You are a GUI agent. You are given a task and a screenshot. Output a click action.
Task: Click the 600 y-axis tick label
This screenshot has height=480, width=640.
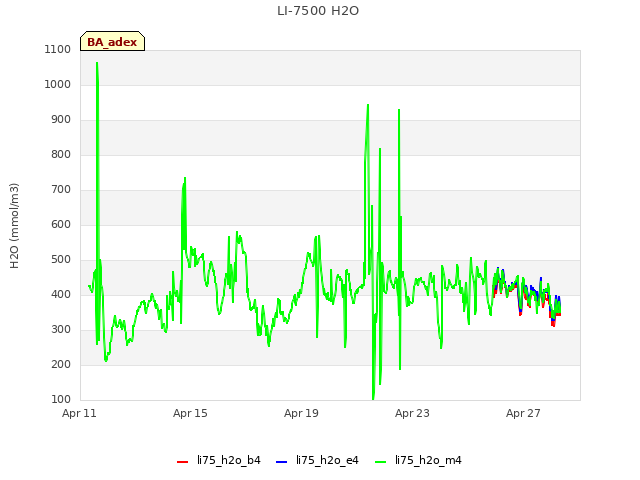[x=61, y=224]
